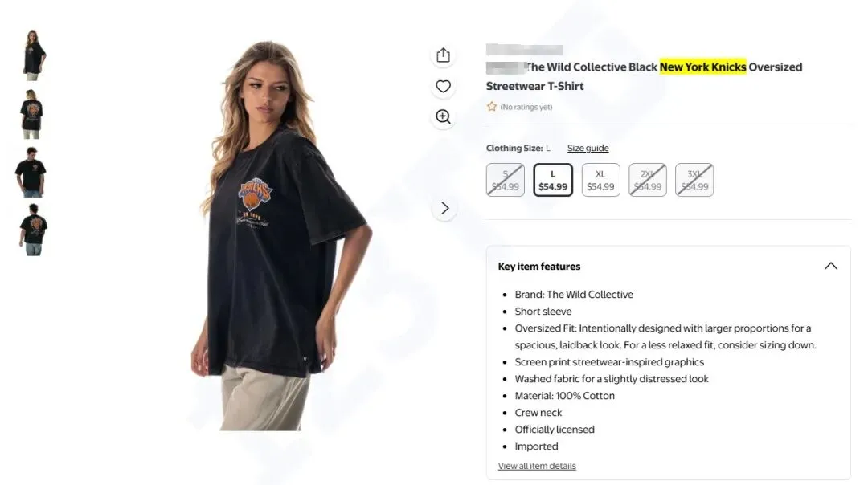Screen dimensions: 868x485
Task: Go to next product image arrow
Action: (x=444, y=208)
